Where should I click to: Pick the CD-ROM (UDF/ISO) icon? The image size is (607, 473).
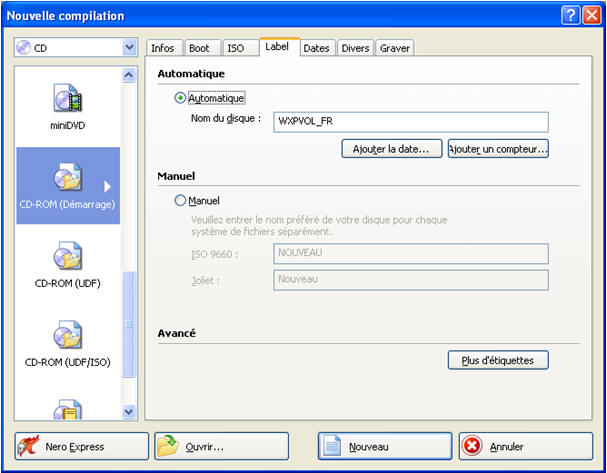pos(67,337)
